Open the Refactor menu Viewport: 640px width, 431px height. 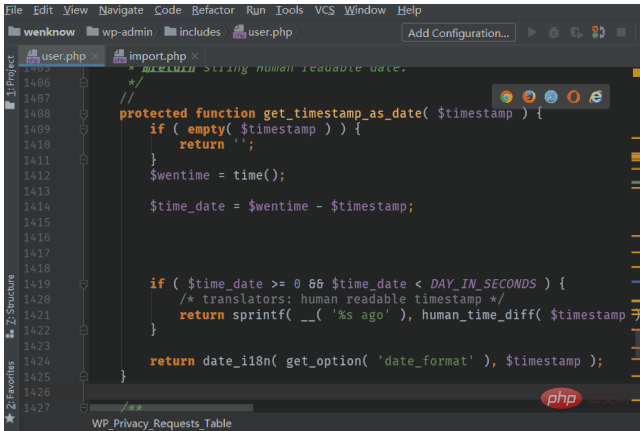pyautogui.click(x=213, y=10)
